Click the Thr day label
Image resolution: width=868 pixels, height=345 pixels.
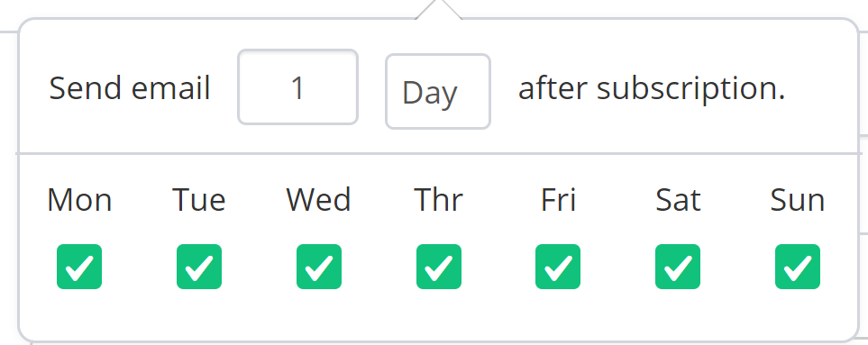pos(438,200)
